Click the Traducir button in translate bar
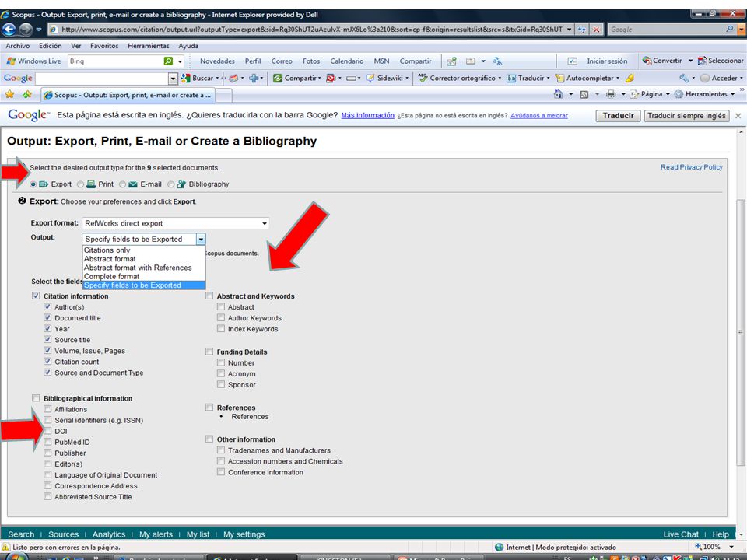Screen dimensions: 747x560 pyautogui.click(x=618, y=116)
